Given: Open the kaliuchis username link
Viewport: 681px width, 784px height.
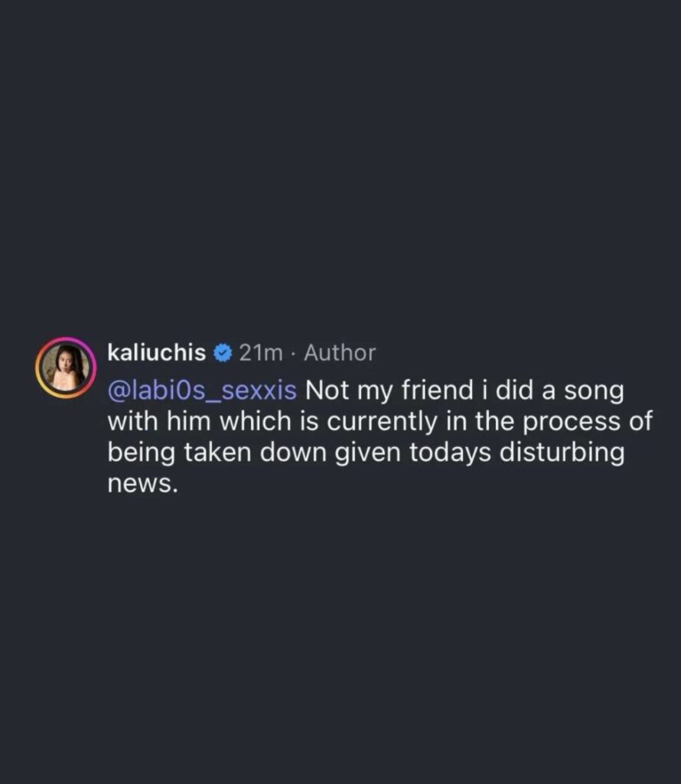Looking at the screenshot, I should coord(156,353).
